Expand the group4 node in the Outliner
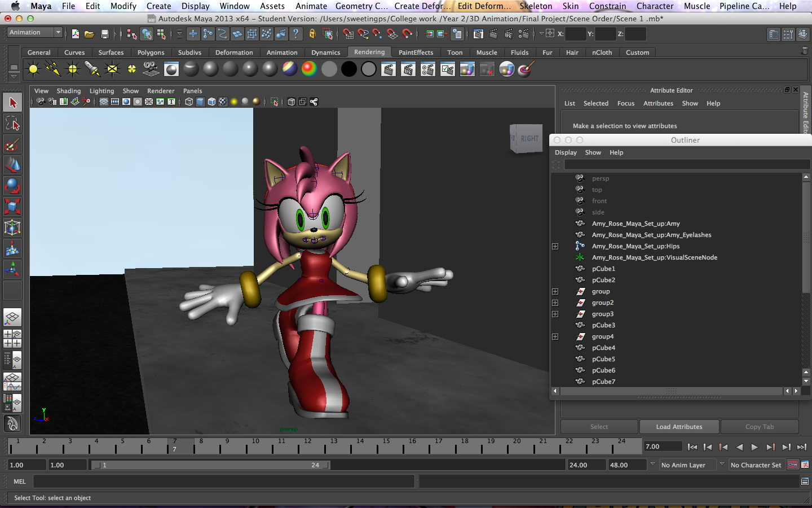Viewport: 812px width, 508px height. 555,336
